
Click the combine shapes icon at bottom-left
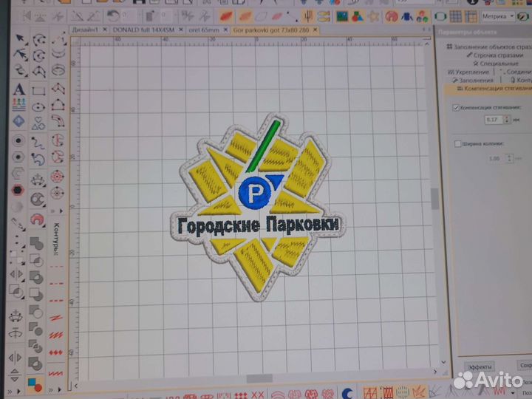35,386
